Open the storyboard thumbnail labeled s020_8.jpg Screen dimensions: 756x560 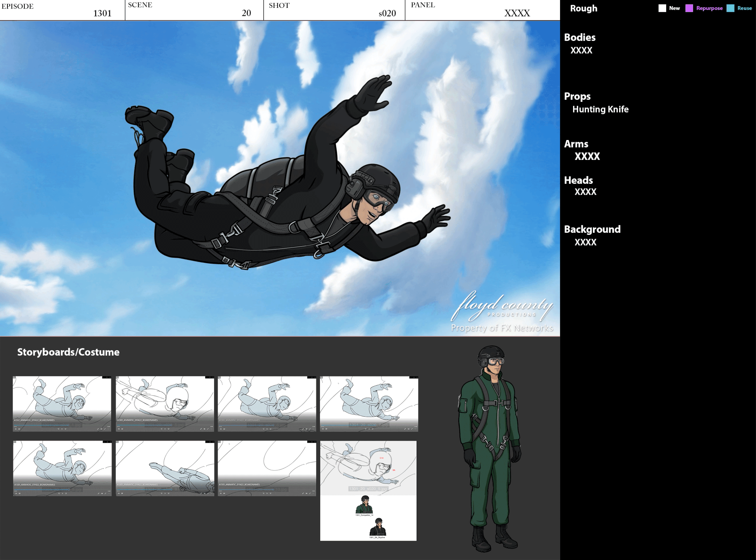click(62, 468)
